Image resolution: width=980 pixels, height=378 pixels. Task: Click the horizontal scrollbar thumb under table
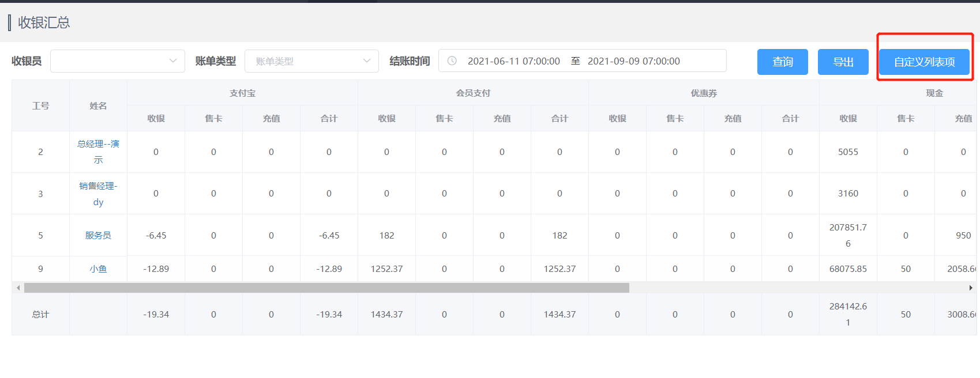point(326,288)
